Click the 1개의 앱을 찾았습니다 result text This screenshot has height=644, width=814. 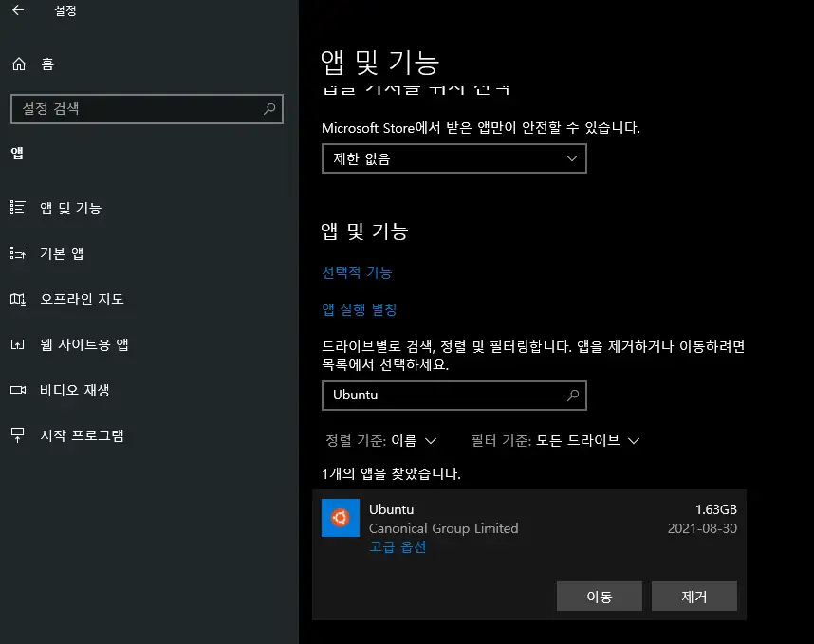coord(391,473)
